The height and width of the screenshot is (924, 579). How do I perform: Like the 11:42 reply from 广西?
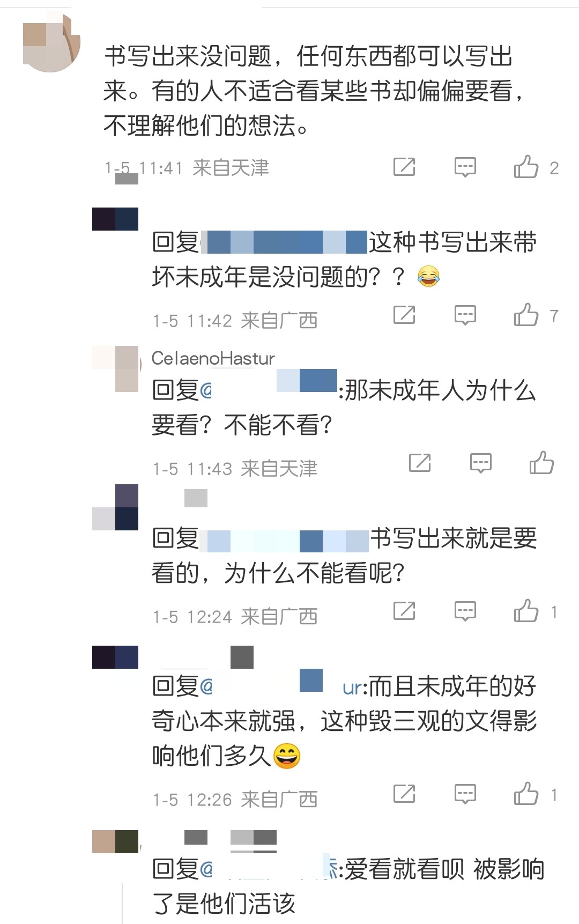526,315
